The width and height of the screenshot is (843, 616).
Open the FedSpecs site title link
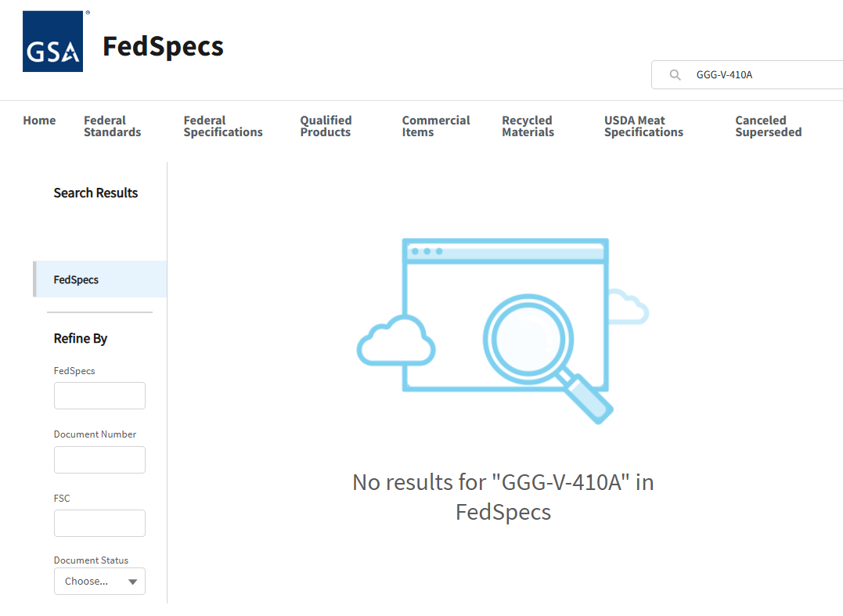163,47
